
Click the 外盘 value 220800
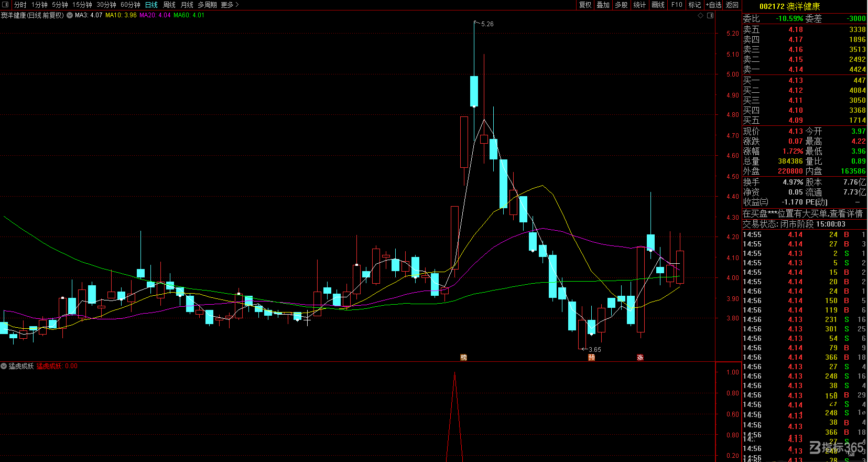coord(790,171)
